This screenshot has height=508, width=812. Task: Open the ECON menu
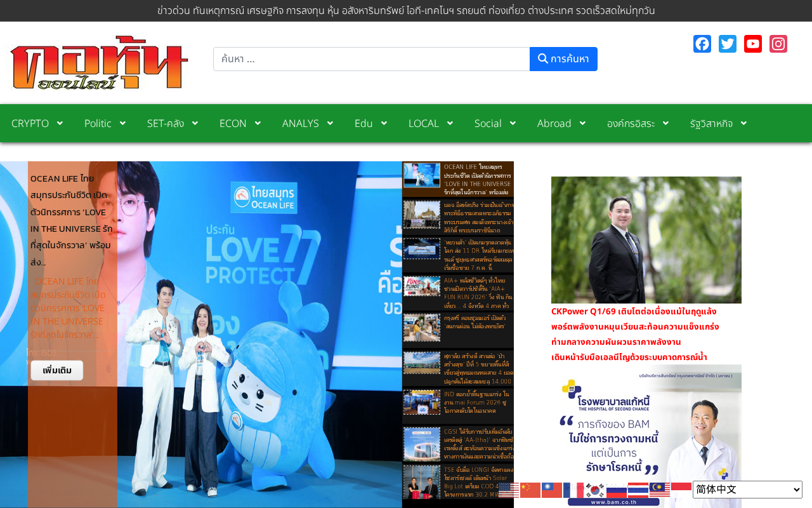pos(240,123)
